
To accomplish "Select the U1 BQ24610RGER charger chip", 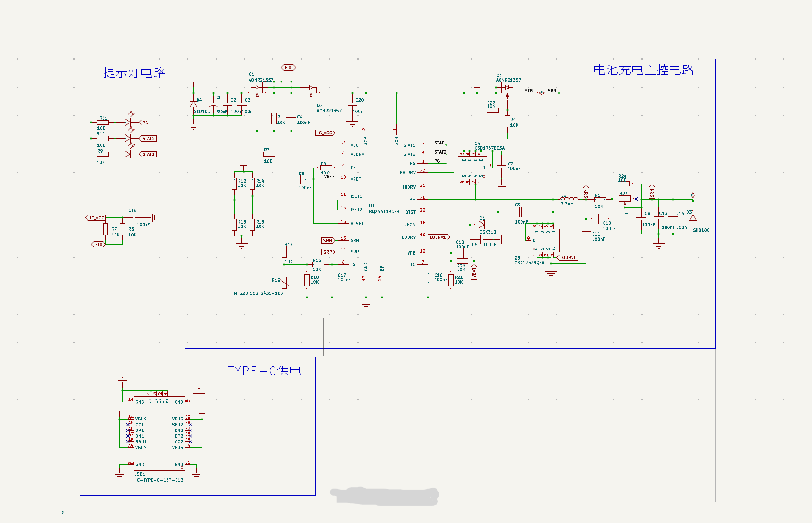I will 383,204.
